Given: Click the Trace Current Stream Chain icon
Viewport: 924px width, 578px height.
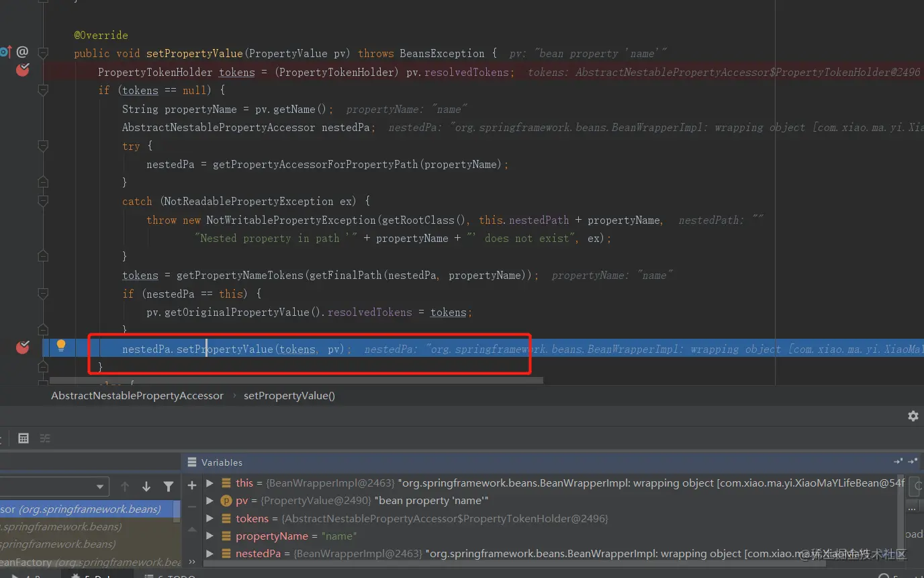Looking at the screenshot, I should tap(45, 438).
